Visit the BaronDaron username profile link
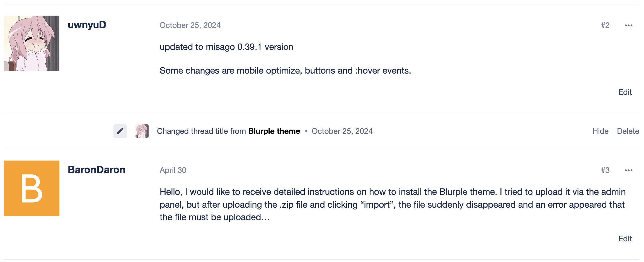 click(96, 170)
